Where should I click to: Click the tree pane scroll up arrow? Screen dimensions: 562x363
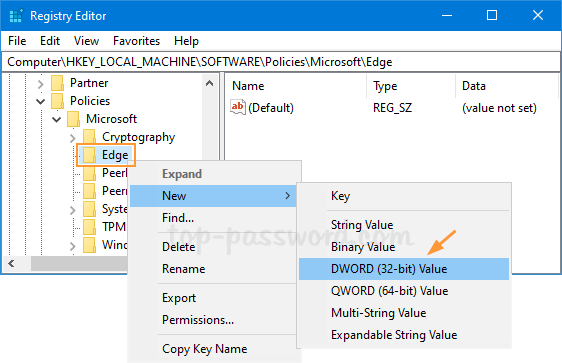(210, 83)
